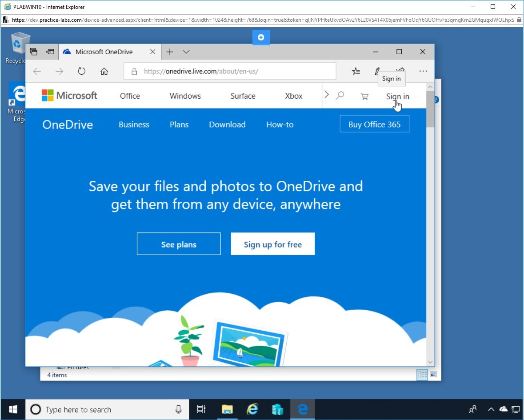Open the Office menu item
This screenshot has height=420, width=524.
pyautogui.click(x=130, y=96)
